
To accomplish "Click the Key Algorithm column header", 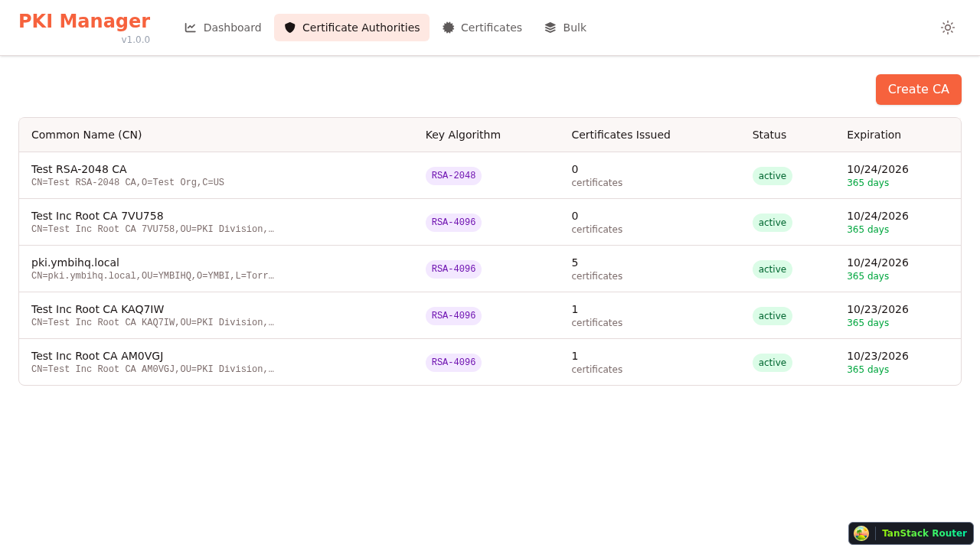I will coord(463,135).
